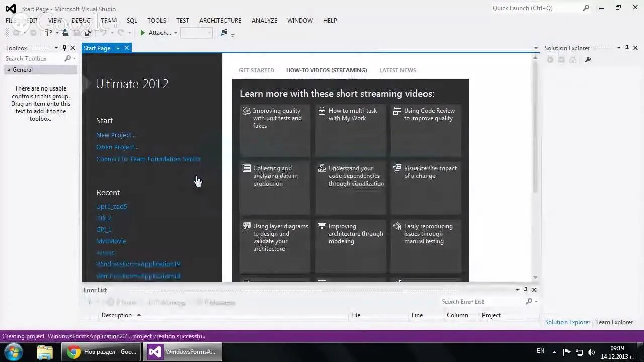The width and height of the screenshot is (644, 362).
Task: Open recent project Upr1_zad5
Action: (x=112, y=206)
